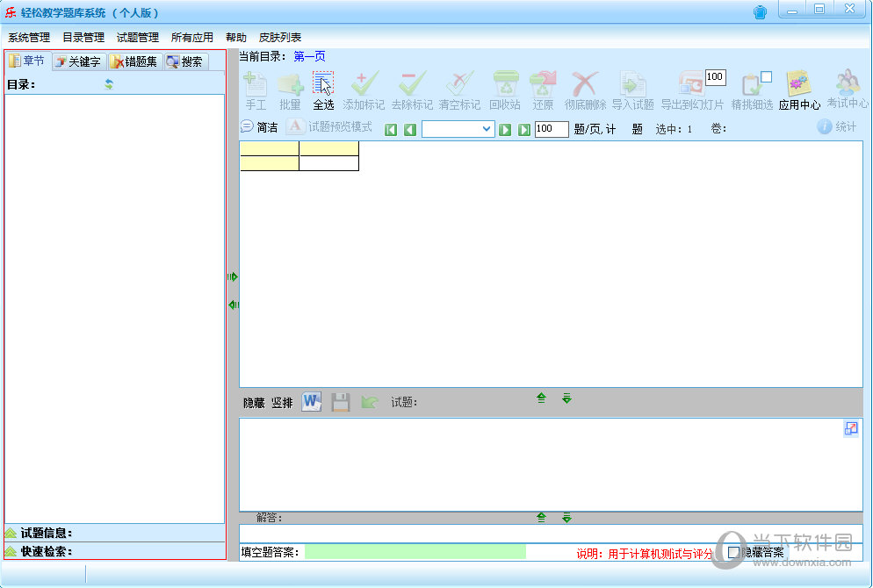873x588 pixels.
Task: Click the 手工 manual add icon
Action: tap(255, 91)
